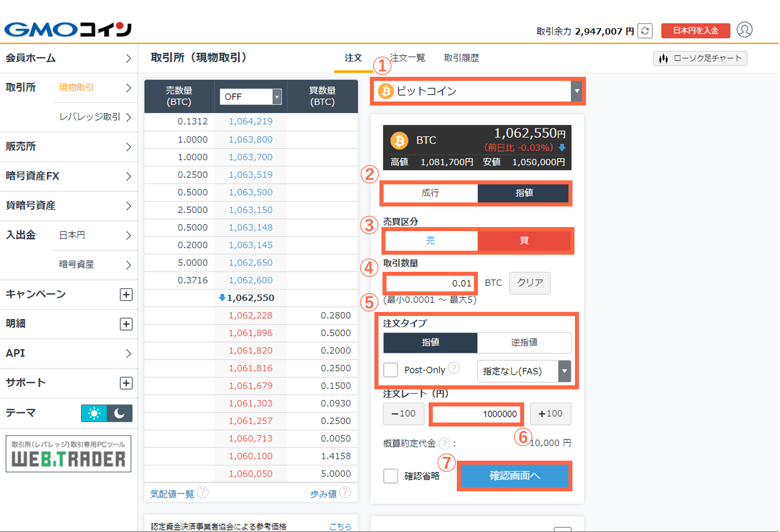780x532 pixels.
Task: Open the OFF order book grouping dropdown
Action: [250, 96]
